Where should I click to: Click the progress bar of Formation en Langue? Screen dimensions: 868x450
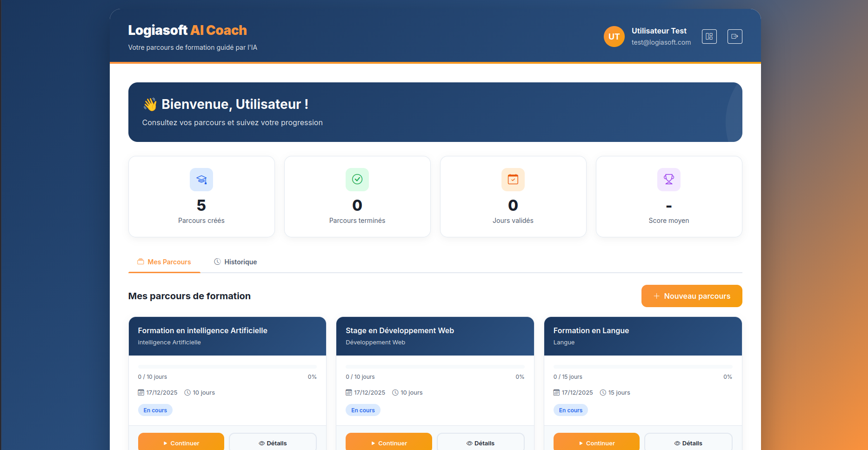(x=643, y=366)
